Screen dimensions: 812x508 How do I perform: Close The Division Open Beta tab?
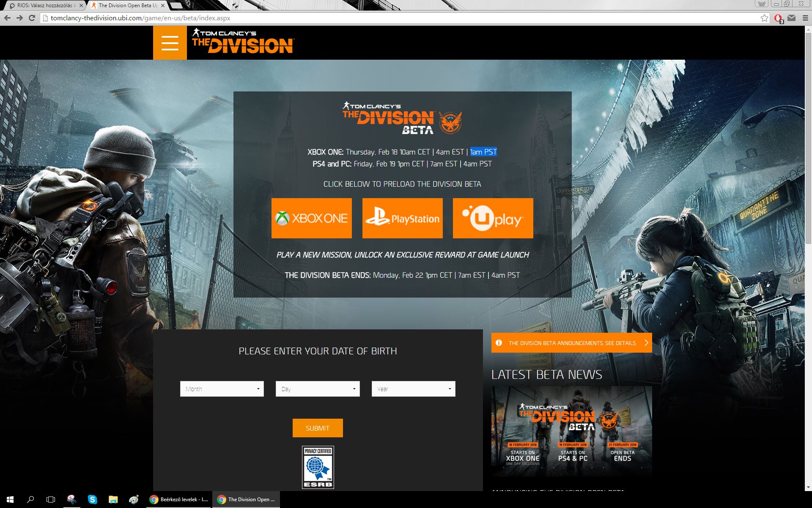[163, 6]
